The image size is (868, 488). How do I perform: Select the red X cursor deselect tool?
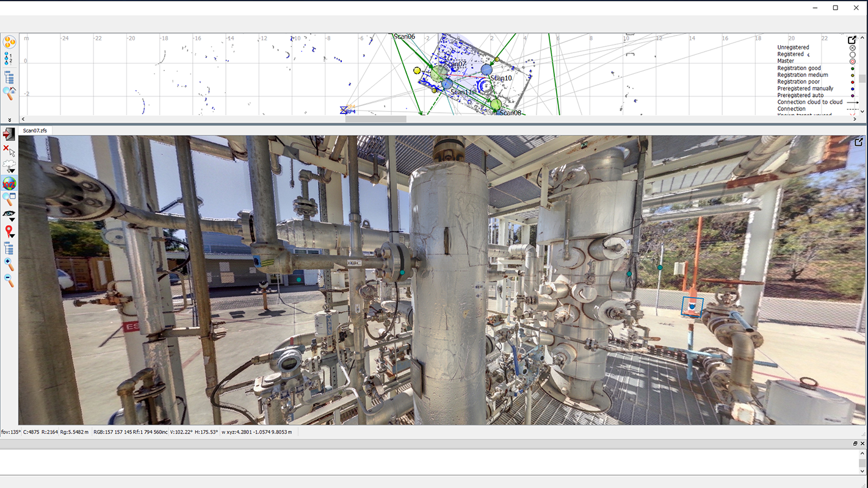(x=9, y=150)
